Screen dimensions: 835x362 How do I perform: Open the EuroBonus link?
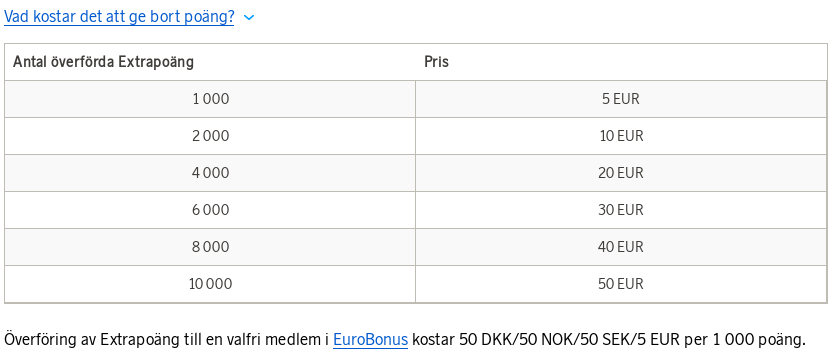pyautogui.click(x=370, y=339)
